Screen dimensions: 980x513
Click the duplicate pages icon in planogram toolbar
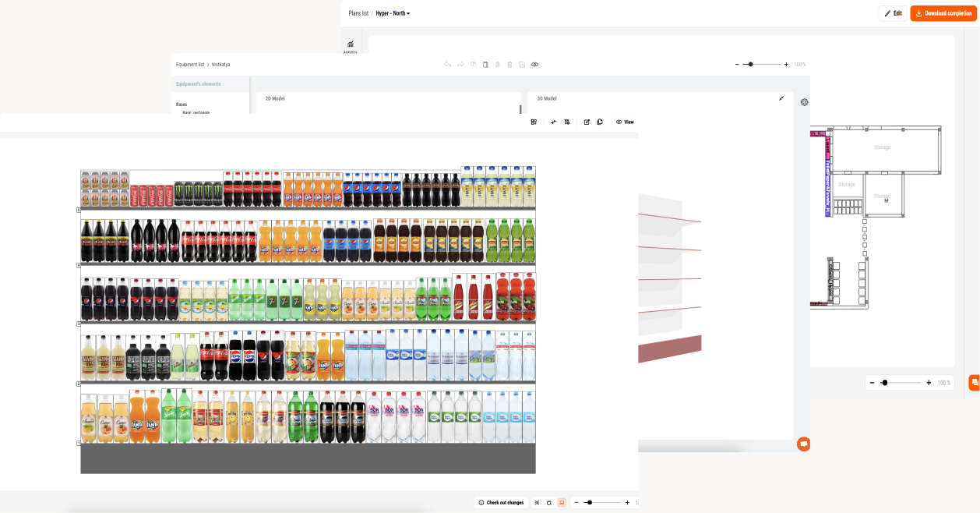(x=600, y=122)
